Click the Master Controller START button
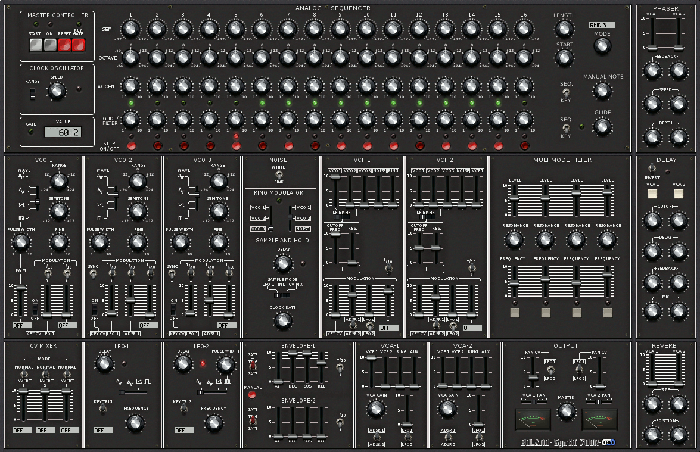 [36, 45]
